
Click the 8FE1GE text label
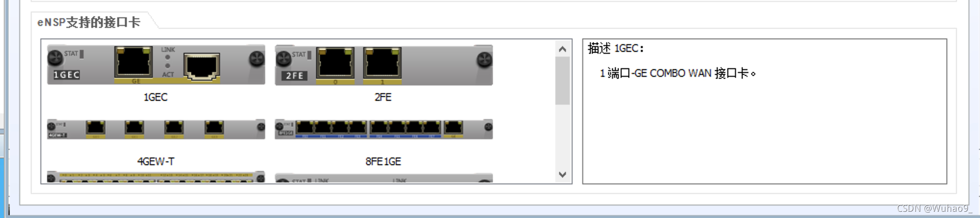pyautogui.click(x=383, y=161)
